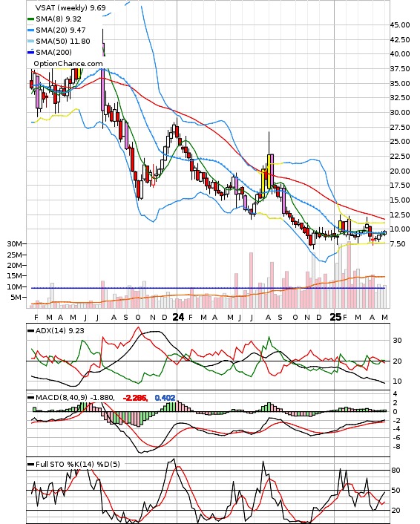Click the 10M volume axis label
Screen dimensions: 420x524
tap(14, 286)
